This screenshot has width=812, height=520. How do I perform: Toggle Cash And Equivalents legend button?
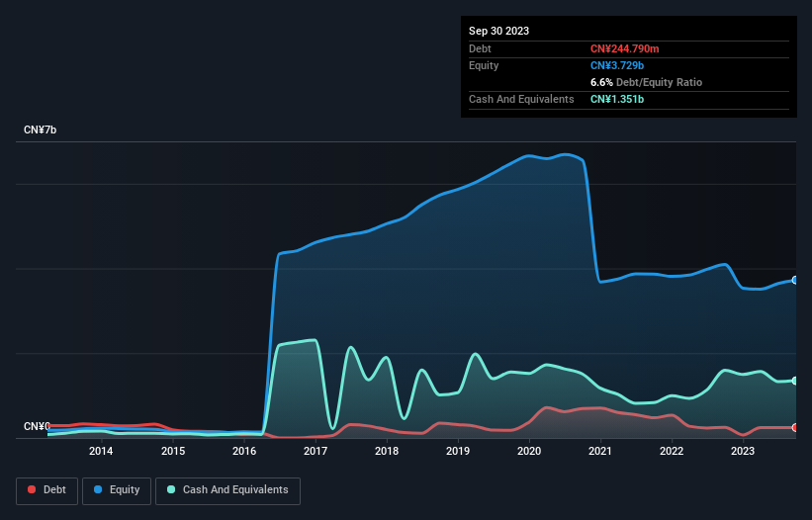tap(227, 490)
